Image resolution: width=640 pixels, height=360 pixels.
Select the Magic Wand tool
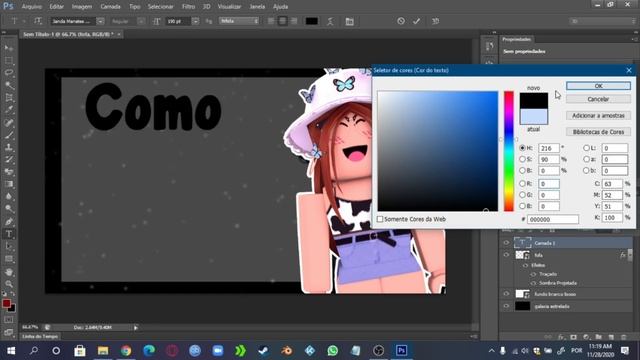click(9, 85)
